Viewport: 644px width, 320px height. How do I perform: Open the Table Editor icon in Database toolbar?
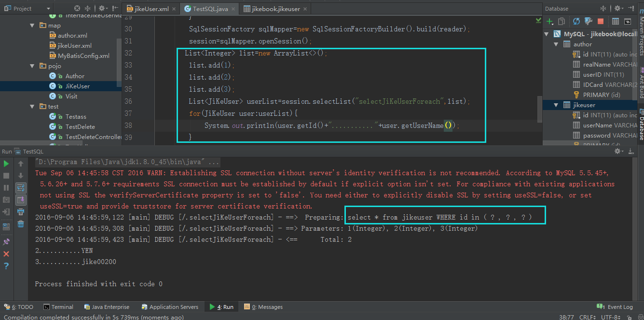[616, 21]
